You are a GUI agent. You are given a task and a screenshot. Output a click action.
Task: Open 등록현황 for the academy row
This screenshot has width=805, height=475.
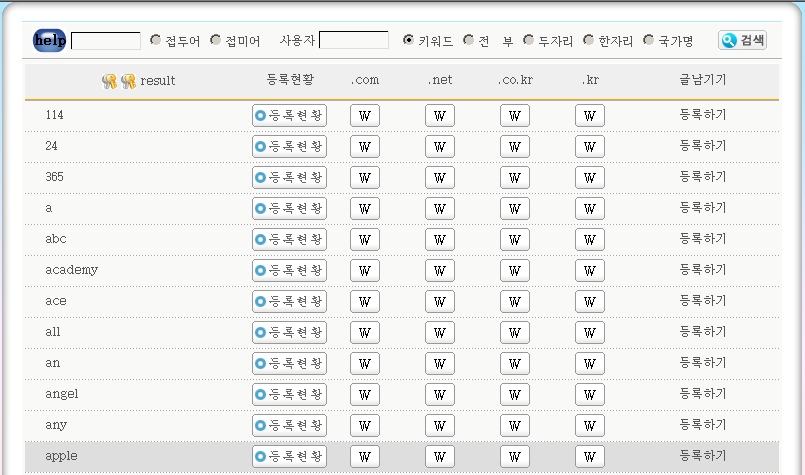(x=289, y=271)
